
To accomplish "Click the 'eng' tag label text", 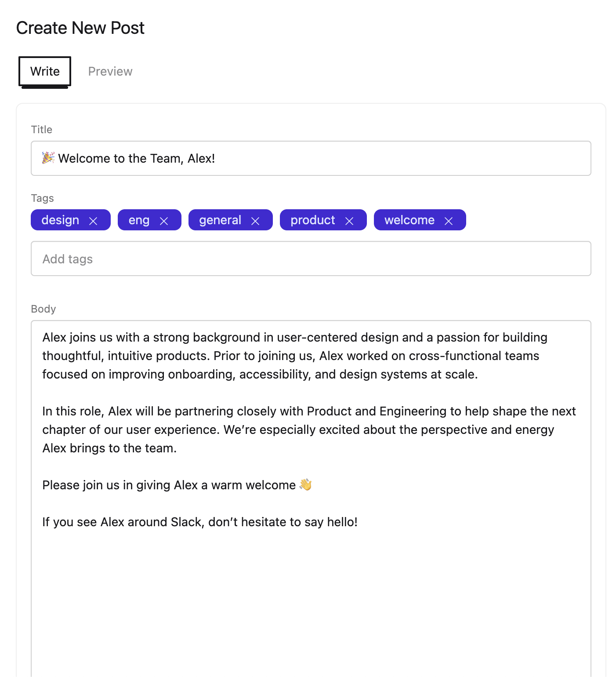I will pos(139,220).
